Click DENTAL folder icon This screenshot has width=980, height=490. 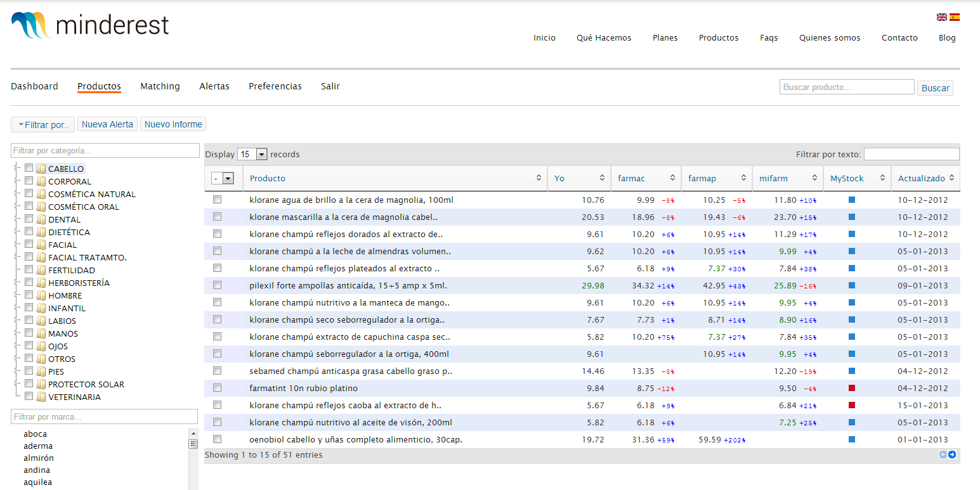tap(41, 219)
